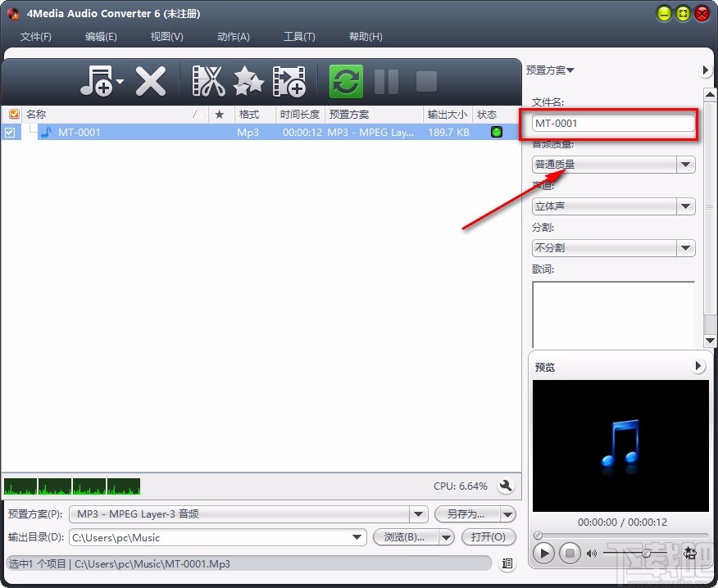This screenshot has height=588, width=718.
Task: Click the 00:00:12 duration cell
Action: 302,132
